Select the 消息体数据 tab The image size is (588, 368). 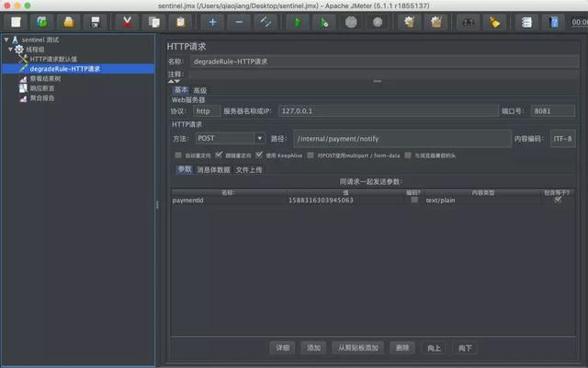pos(213,170)
